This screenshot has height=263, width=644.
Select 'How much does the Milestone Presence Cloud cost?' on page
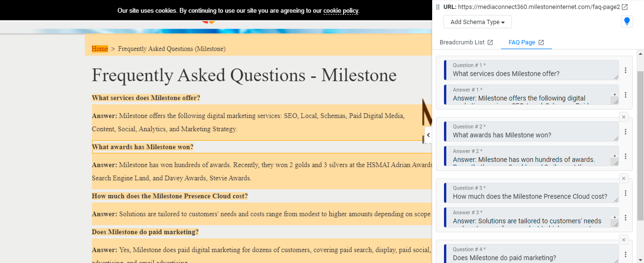coord(170,196)
